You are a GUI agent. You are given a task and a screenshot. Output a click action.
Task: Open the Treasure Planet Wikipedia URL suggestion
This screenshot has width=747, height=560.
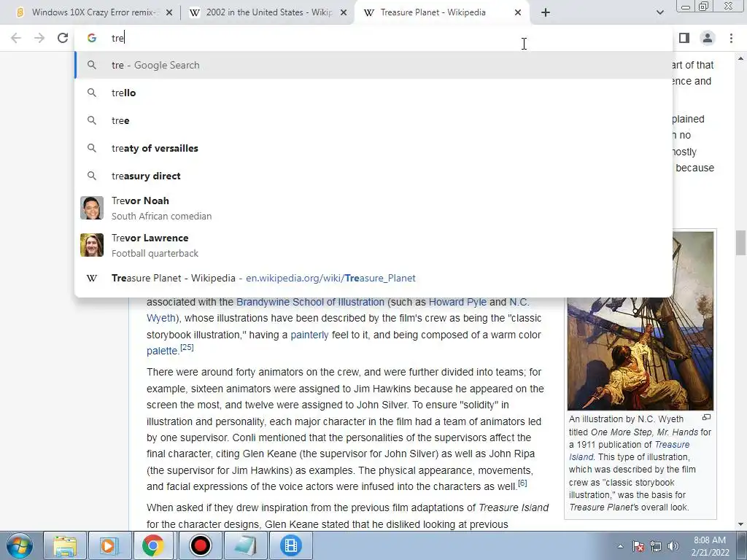pos(373,278)
